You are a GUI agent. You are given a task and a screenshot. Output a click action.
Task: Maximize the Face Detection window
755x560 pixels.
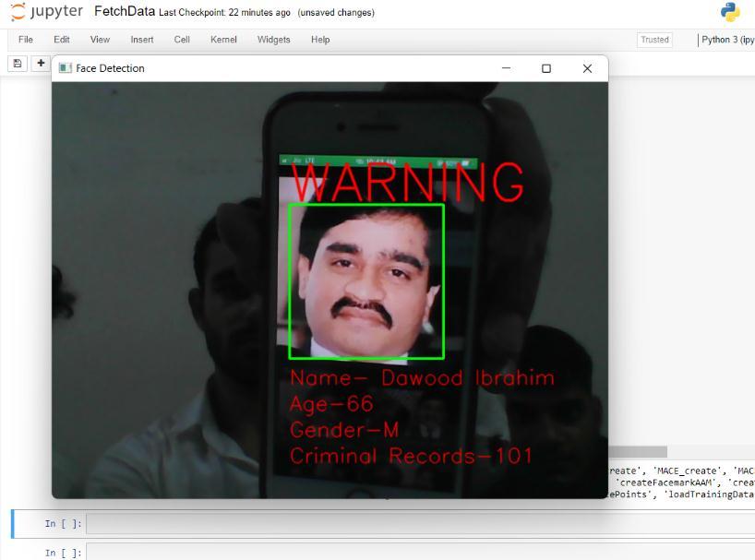pyautogui.click(x=546, y=68)
